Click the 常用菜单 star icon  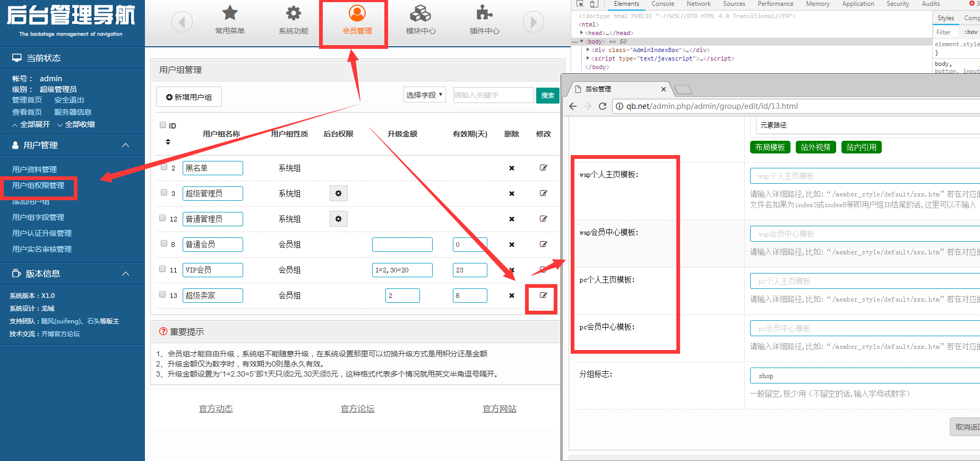point(229,13)
